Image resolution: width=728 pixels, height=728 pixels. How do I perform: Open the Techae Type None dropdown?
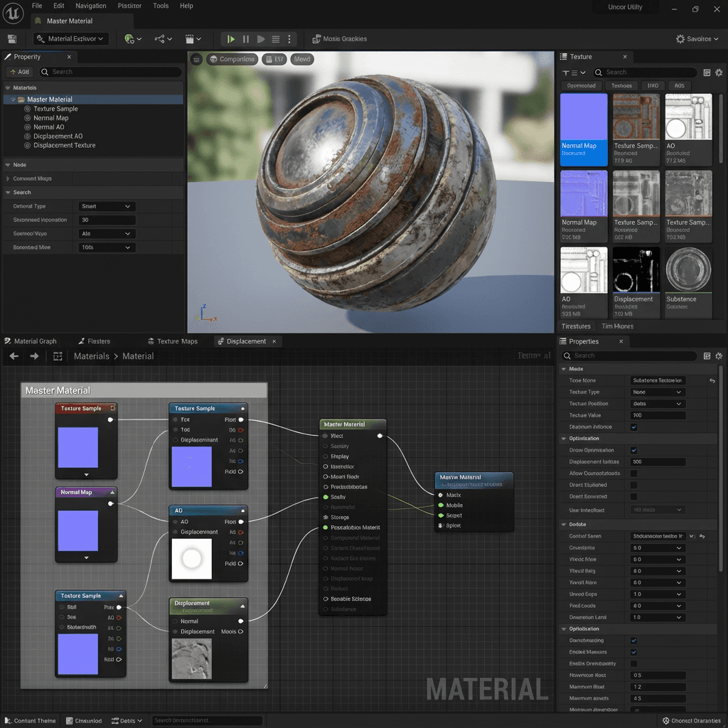coord(658,392)
